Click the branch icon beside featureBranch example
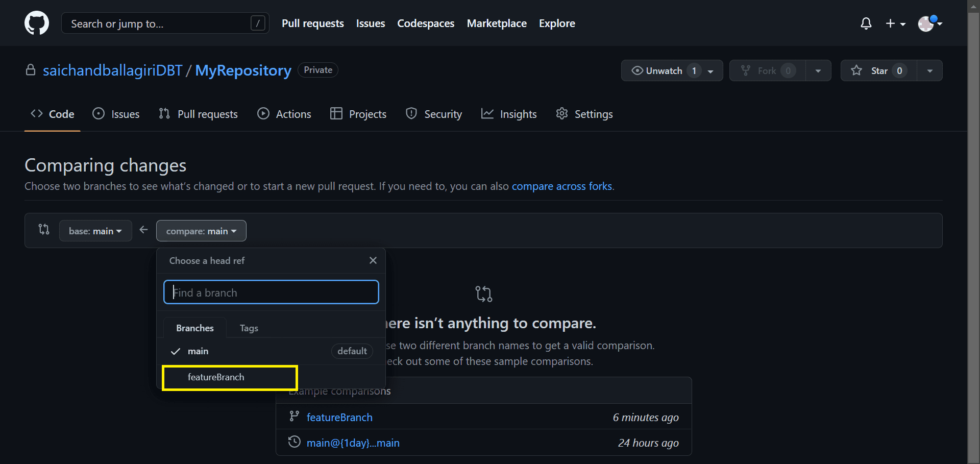Image resolution: width=980 pixels, height=464 pixels. (x=294, y=417)
